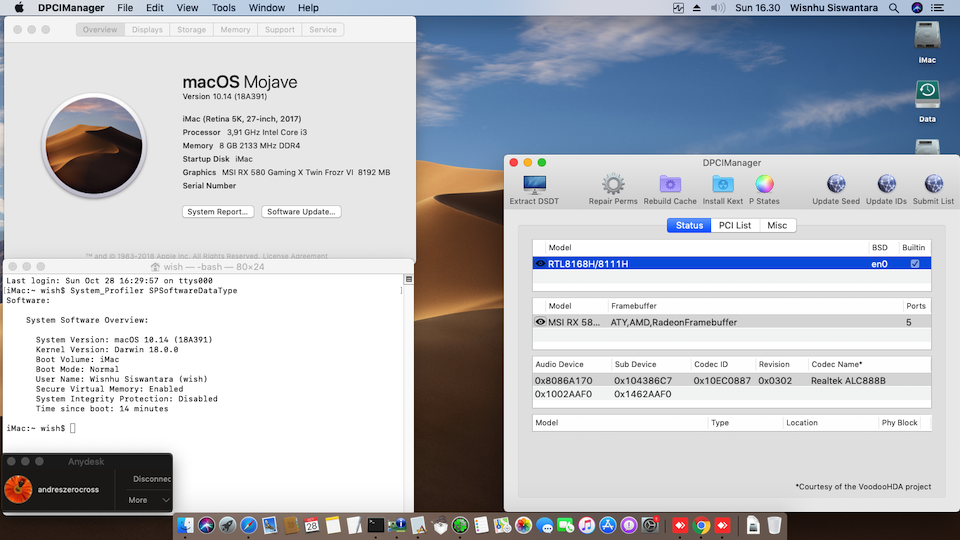Image resolution: width=960 pixels, height=540 pixels.
Task: Open the Data drive on the desktop
Action: pos(927,96)
